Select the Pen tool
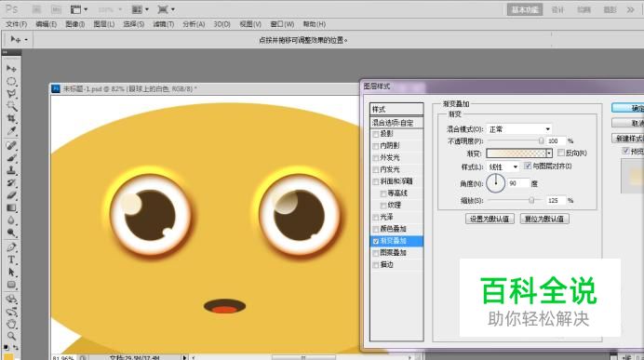644x360 pixels. [x=11, y=247]
